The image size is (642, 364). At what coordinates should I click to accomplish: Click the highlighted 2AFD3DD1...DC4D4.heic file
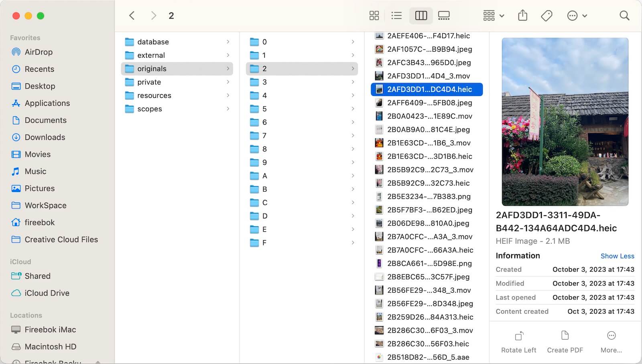pos(427,89)
